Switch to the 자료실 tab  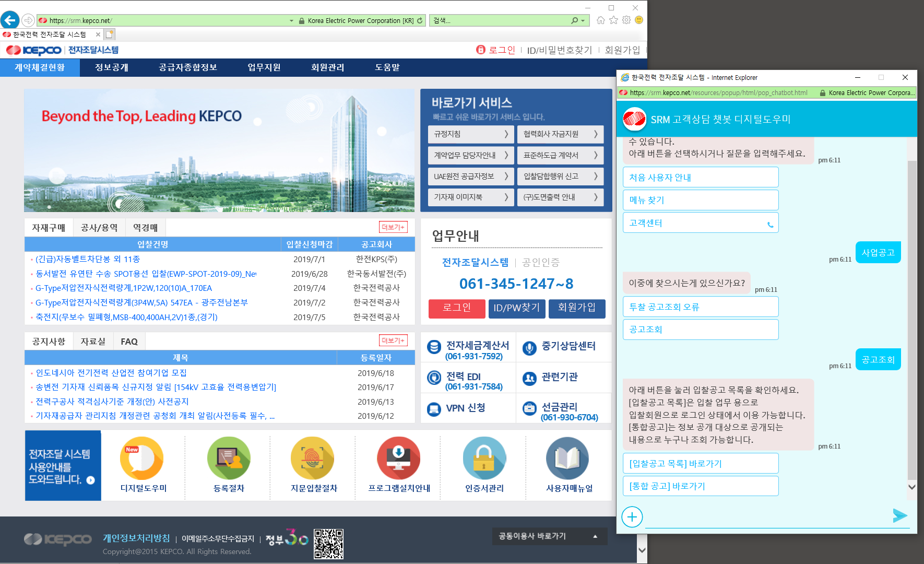click(93, 342)
